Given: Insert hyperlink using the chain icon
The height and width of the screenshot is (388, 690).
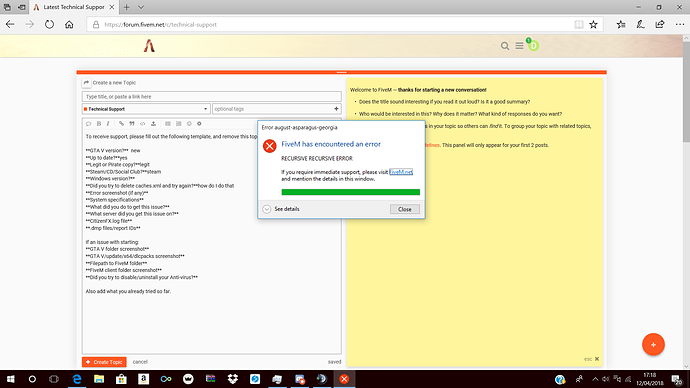Looking at the screenshot, I should 121,124.
